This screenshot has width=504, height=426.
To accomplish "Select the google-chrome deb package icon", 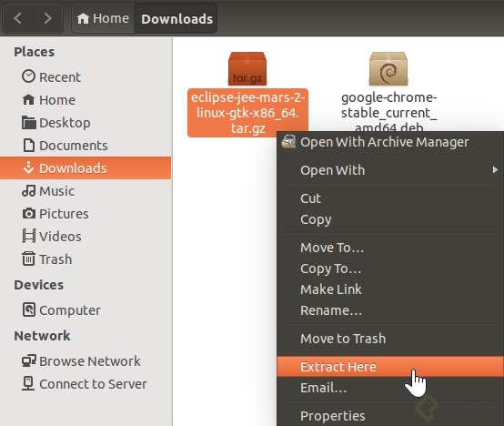I will pos(388,69).
